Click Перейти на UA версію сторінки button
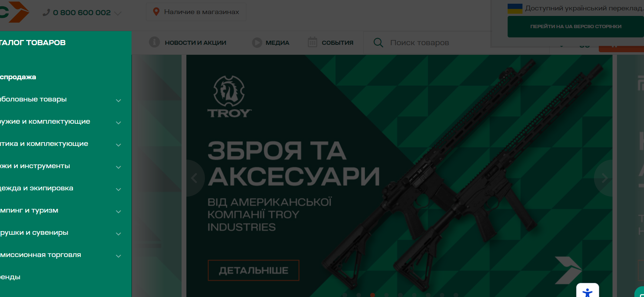The height and width of the screenshot is (297, 644). pyautogui.click(x=575, y=27)
